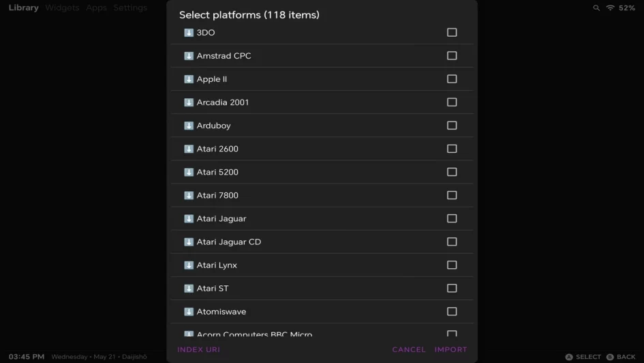Open the INDEX URI option

[198, 349]
